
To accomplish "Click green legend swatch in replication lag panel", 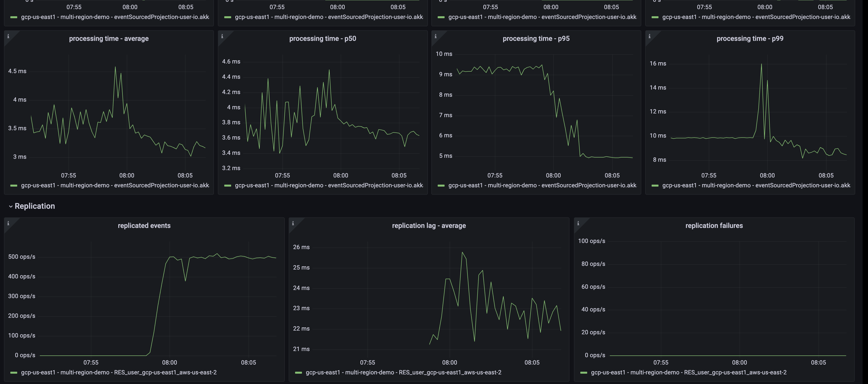I will (x=299, y=372).
